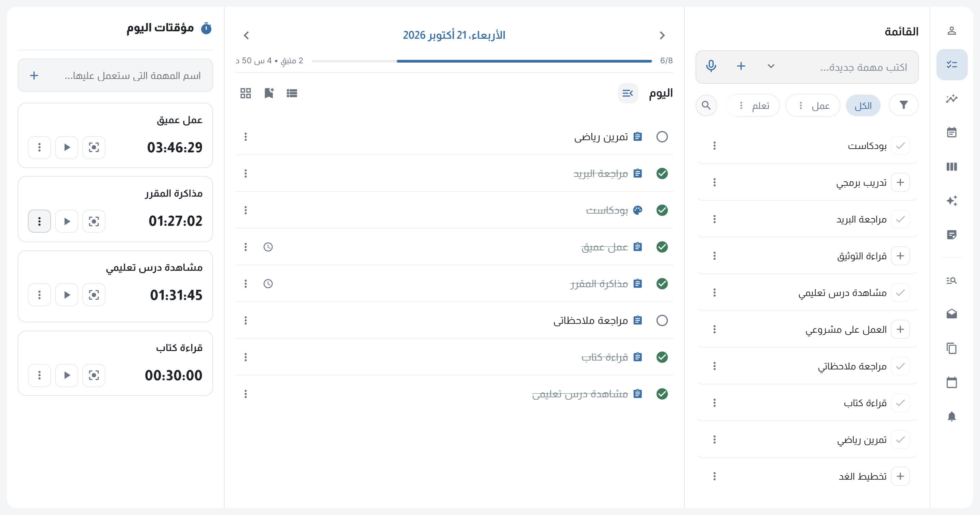Viewport: 980px width, 515px height.
Task: Open the kanban columns icon in sidebar
Action: pyautogui.click(x=951, y=167)
